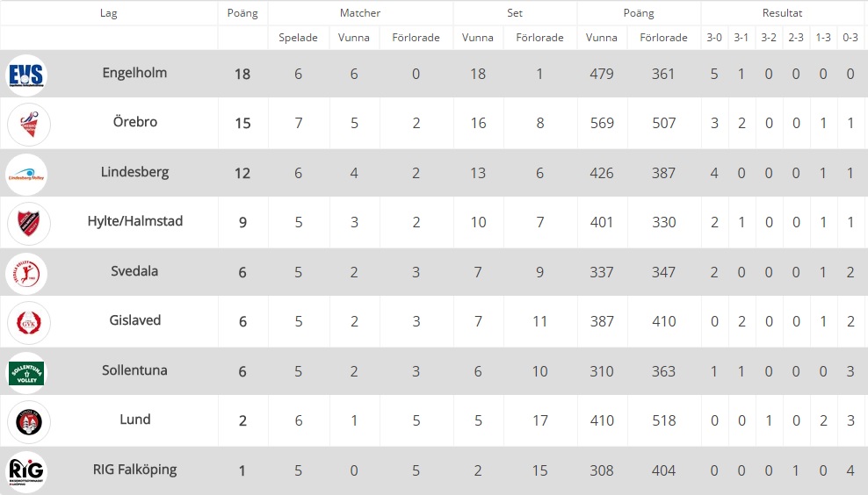Select the Lindesberg Volley logo
The image size is (868, 495).
point(26,175)
